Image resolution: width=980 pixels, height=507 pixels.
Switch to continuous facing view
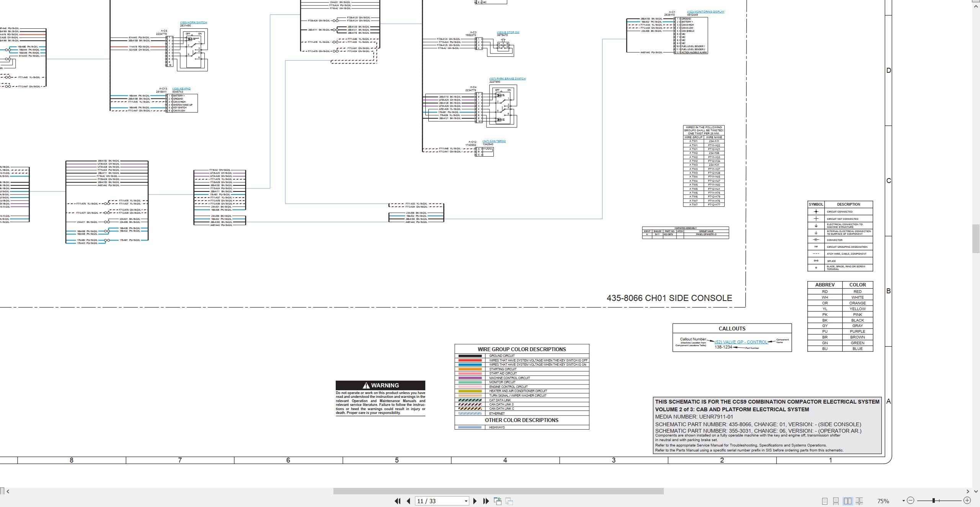point(859,501)
